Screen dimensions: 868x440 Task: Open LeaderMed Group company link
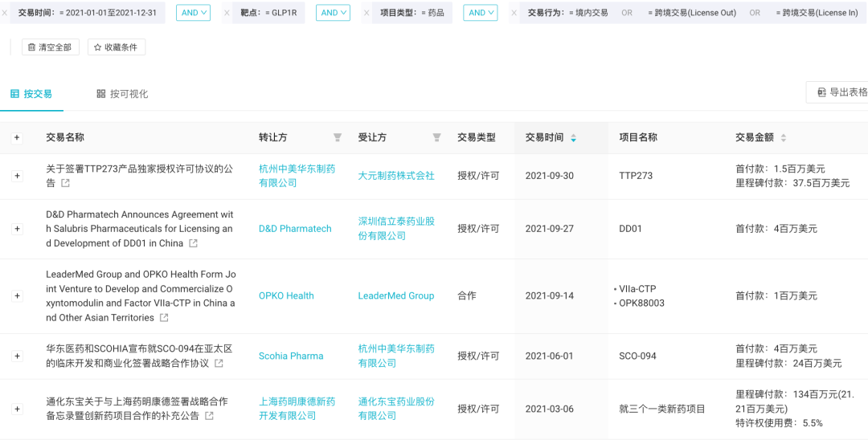tap(395, 295)
